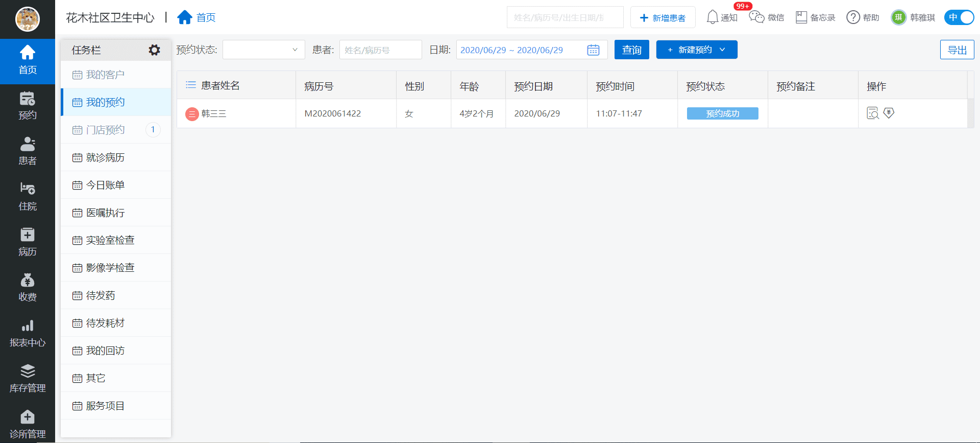Screen dimensions: 980x443
Task: Toggle the 中 language switch
Action: tap(959, 17)
